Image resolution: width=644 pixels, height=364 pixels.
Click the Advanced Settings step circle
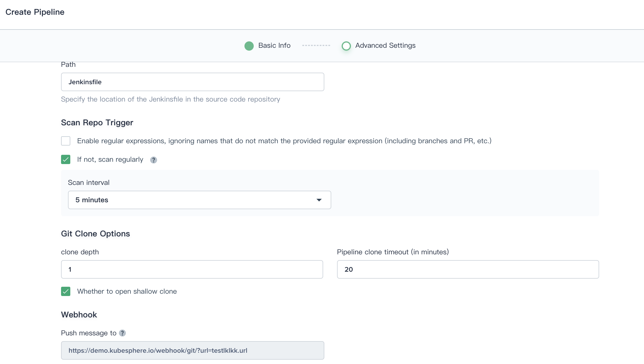[x=346, y=46]
